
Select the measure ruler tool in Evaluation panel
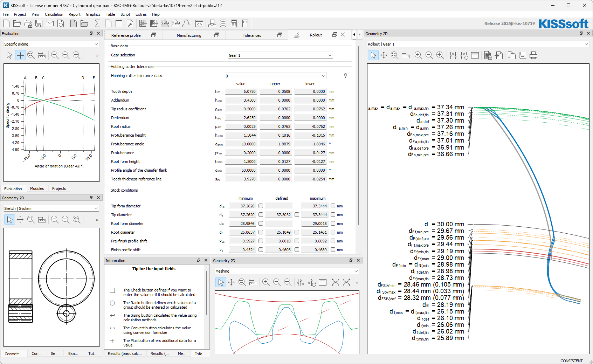coord(42,55)
